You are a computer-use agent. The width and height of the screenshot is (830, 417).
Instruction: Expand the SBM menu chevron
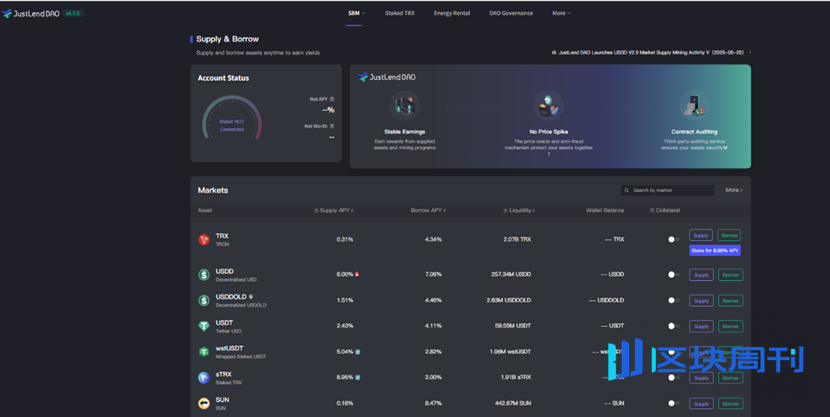point(364,13)
